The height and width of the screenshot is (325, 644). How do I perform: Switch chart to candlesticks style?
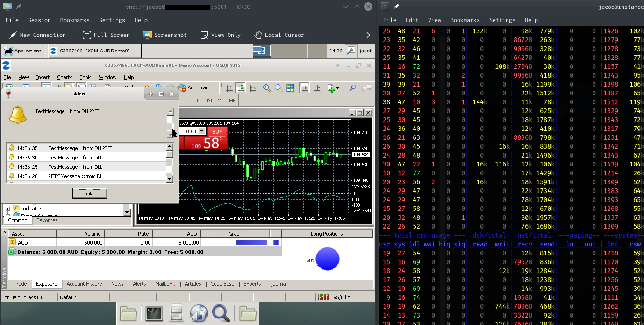(x=241, y=88)
